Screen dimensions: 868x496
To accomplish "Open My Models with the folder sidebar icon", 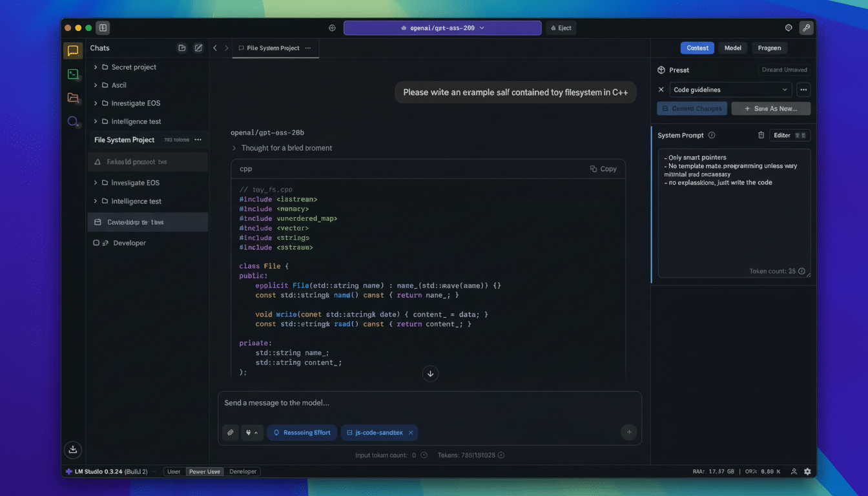I will [72, 98].
